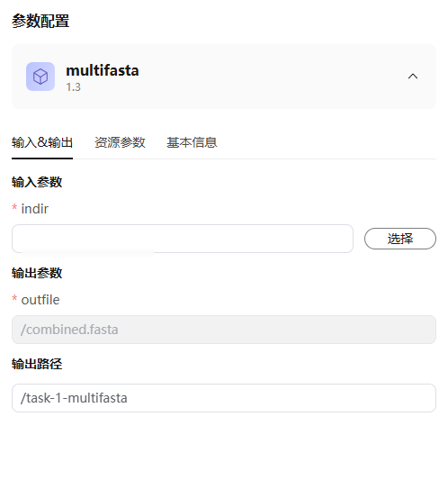Click the outfile parameter label
The width and height of the screenshot is (448, 498).
[40, 300]
